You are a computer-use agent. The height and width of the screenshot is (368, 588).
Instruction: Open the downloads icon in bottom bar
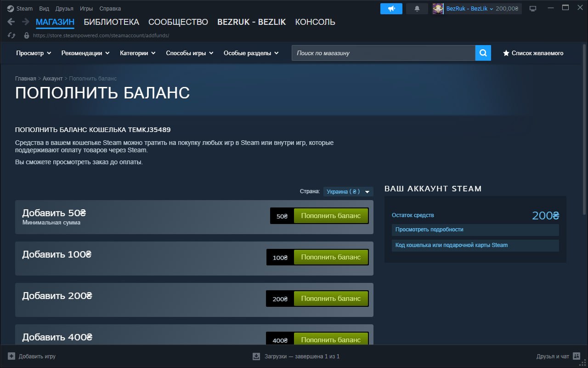[x=256, y=356]
